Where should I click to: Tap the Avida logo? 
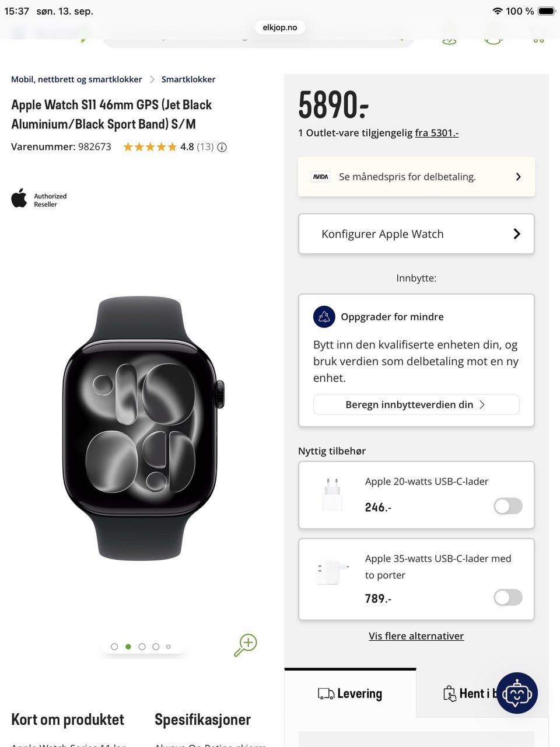tap(321, 177)
